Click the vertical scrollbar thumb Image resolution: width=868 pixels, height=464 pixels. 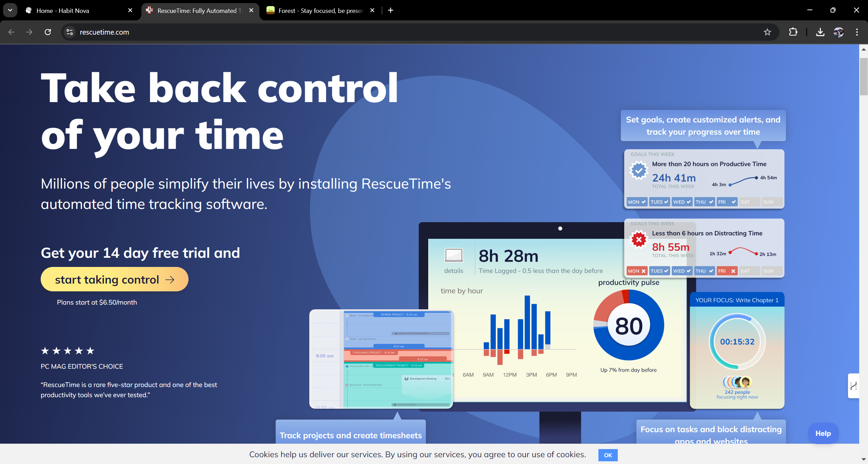(864, 76)
